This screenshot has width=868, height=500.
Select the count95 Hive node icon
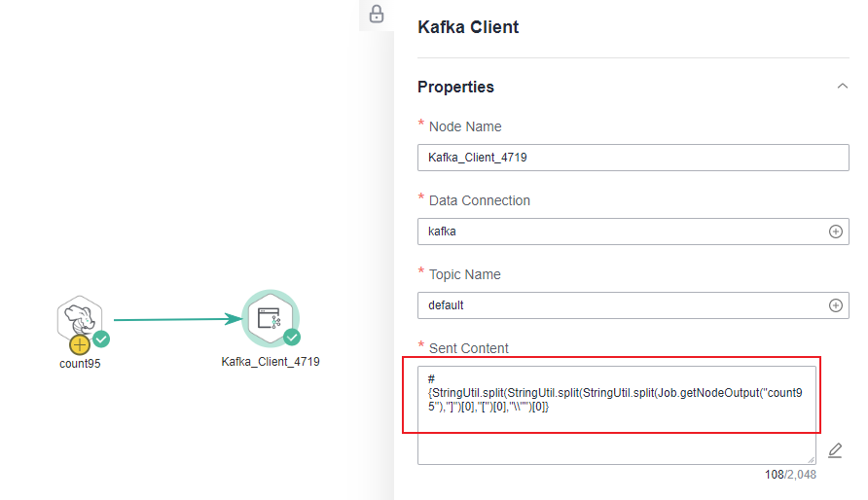click(80, 319)
